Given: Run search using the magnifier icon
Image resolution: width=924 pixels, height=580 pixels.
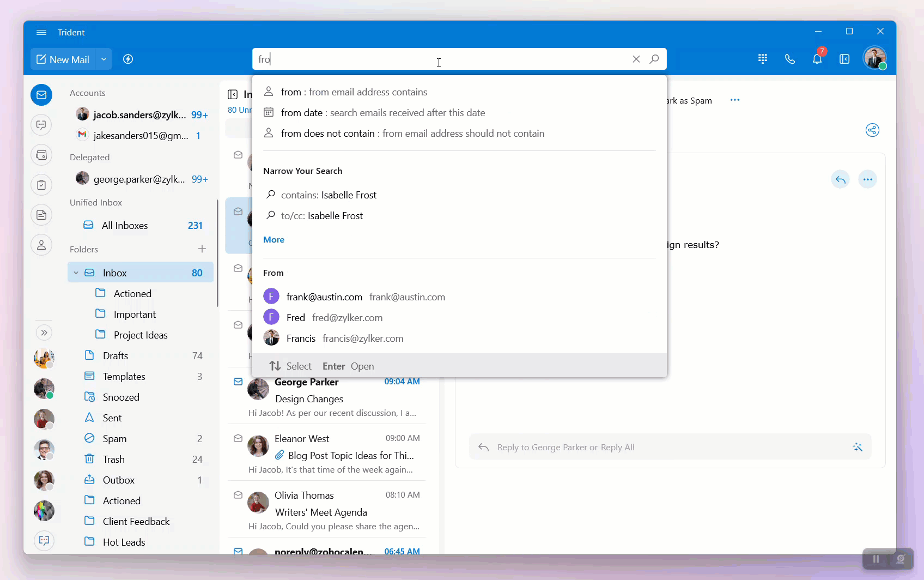Looking at the screenshot, I should click(x=654, y=59).
